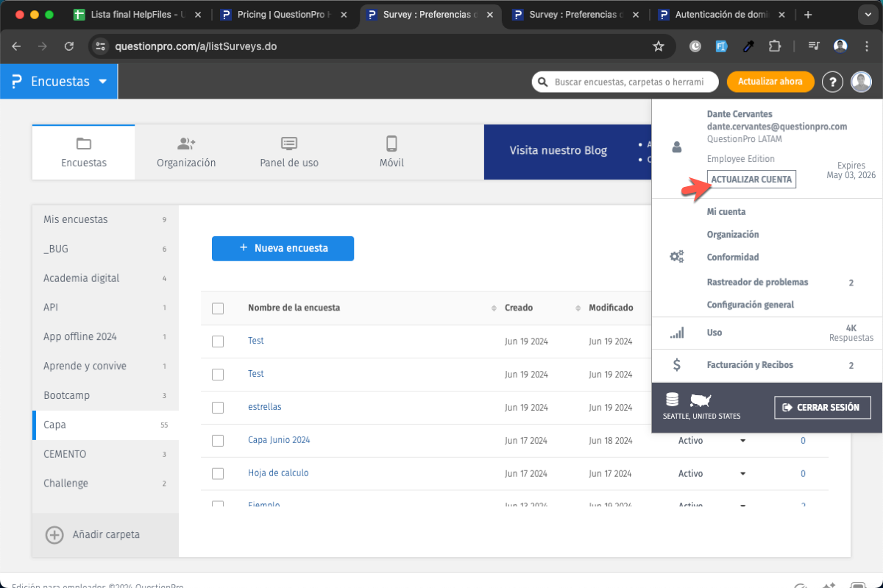Open status dropdown for Hoja de calculo
Viewport: 883px width, 588px height.
(x=742, y=474)
